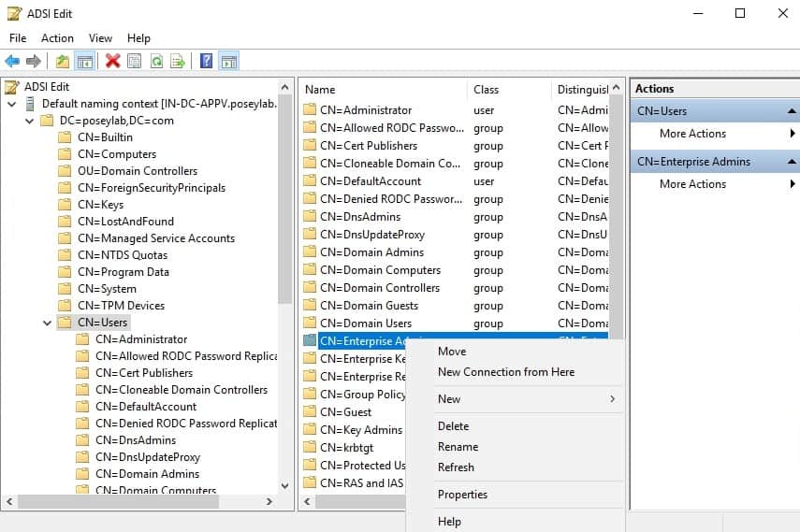This screenshot has width=800, height=532.
Task: Collapse the Default naming context node
Action: tap(12, 104)
